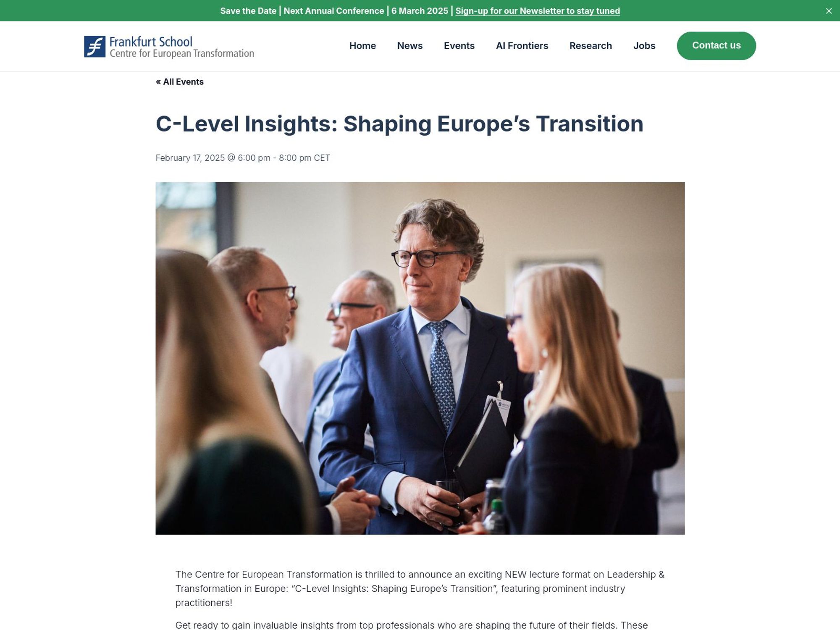Viewport: 840px width, 630px height.
Task: Click the All Events back link
Action: pyautogui.click(x=179, y=81)
